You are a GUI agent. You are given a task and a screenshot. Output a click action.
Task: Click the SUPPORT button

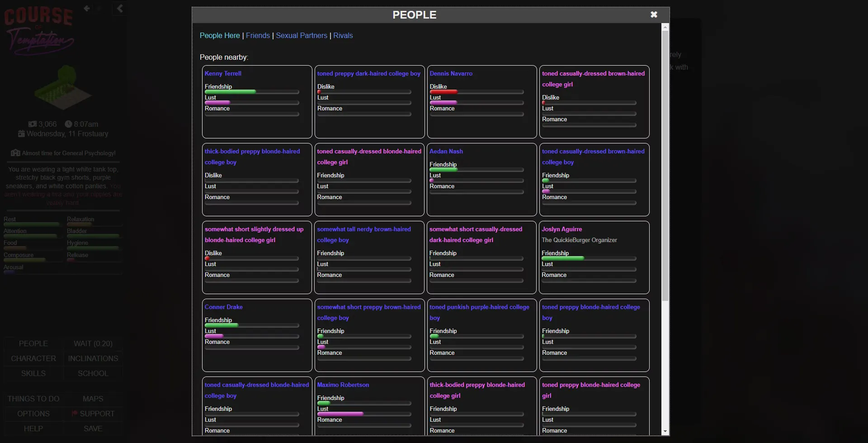[x=93, y=414]
